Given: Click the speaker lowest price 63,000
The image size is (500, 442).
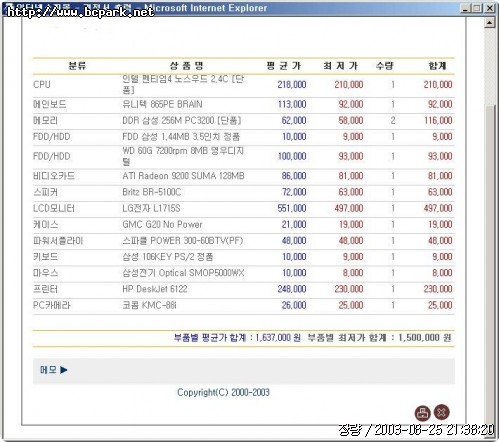Looking at the screenshot, I should [x=351, y=192].
